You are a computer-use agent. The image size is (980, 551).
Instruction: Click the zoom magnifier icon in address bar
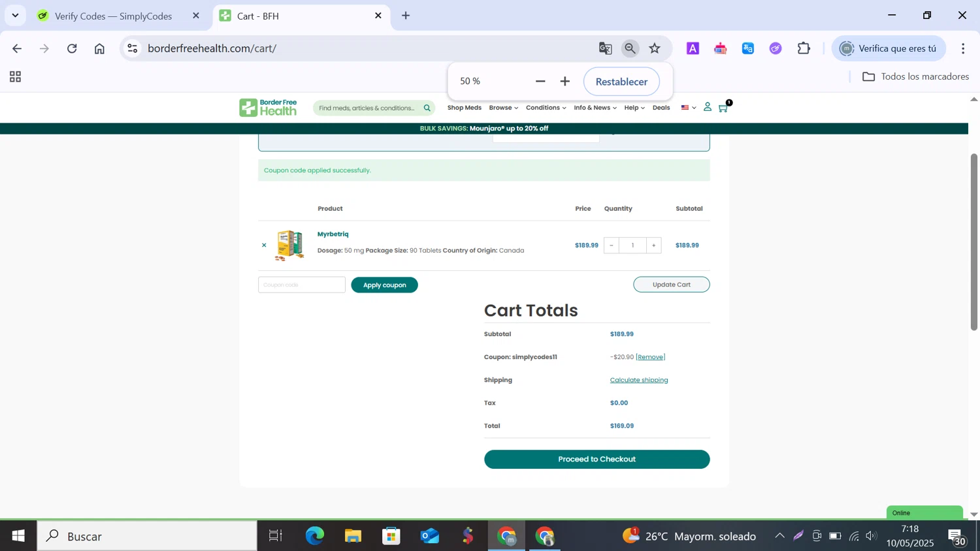click(x=630, y=48)
